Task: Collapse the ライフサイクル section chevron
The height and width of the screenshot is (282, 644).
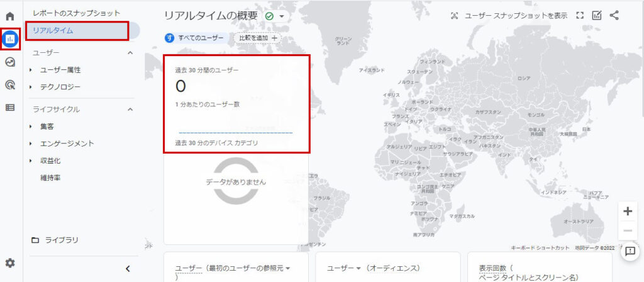Action: [130, 110]
